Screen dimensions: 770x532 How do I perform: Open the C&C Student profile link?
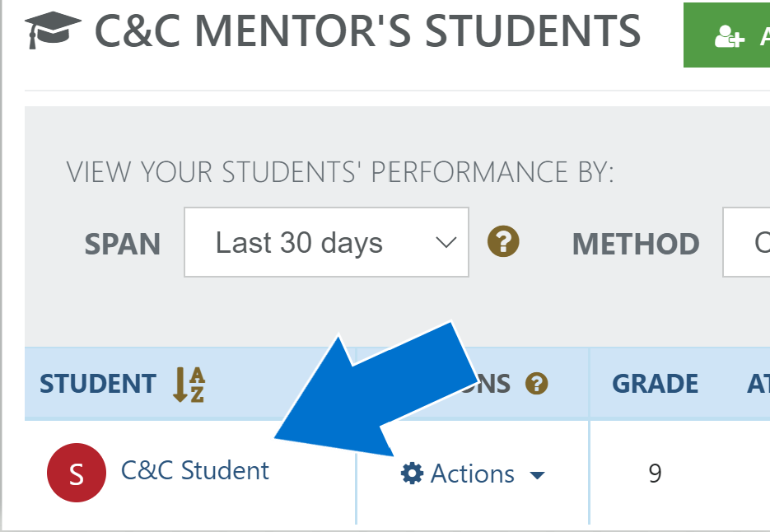coord(195,470)
